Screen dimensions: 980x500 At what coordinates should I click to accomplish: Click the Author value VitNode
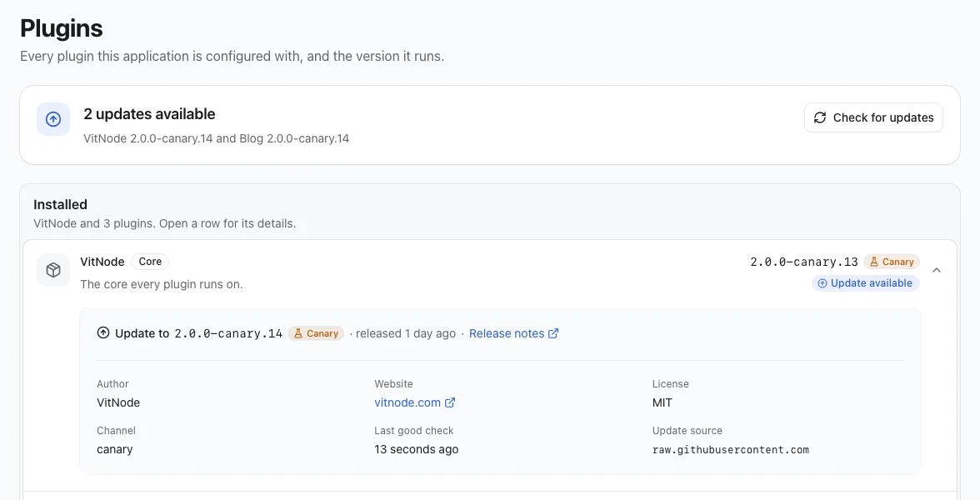click(x=118, y=402)
